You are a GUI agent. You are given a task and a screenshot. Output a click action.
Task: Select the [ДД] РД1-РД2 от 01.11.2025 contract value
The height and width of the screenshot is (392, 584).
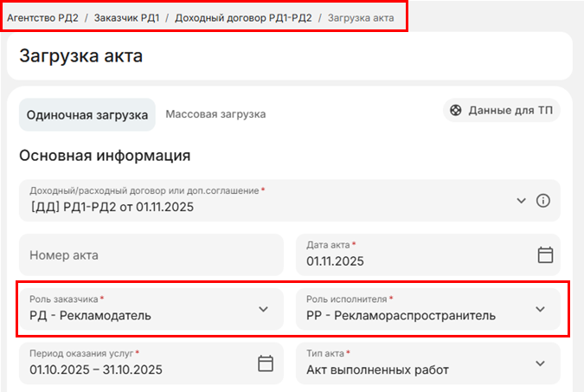112,207
